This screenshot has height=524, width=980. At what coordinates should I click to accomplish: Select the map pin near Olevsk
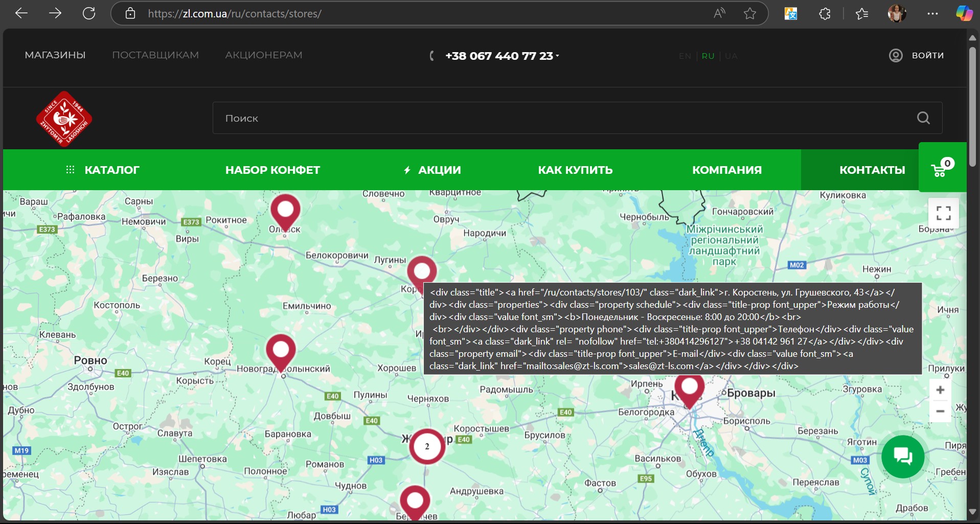pyautogui.click(x=285, y=211)
